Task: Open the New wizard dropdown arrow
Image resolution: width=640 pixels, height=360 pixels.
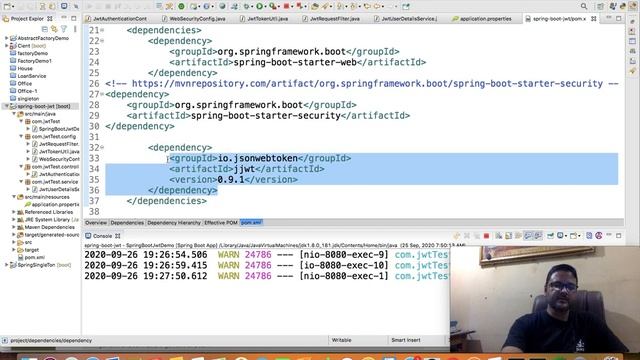Action: coord(13,7)
